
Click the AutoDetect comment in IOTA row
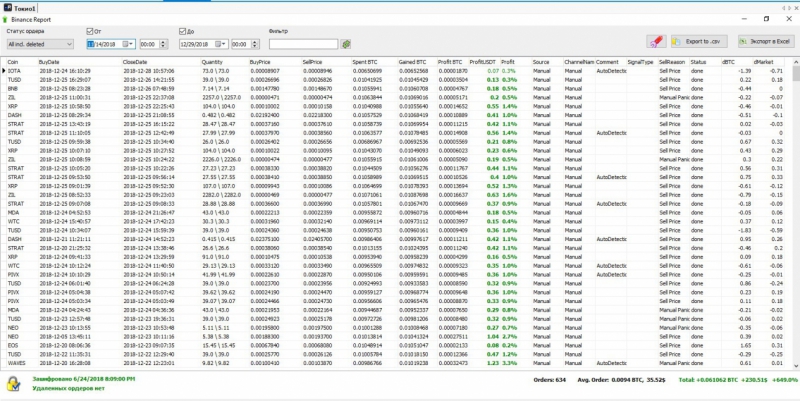click(611, 71)
